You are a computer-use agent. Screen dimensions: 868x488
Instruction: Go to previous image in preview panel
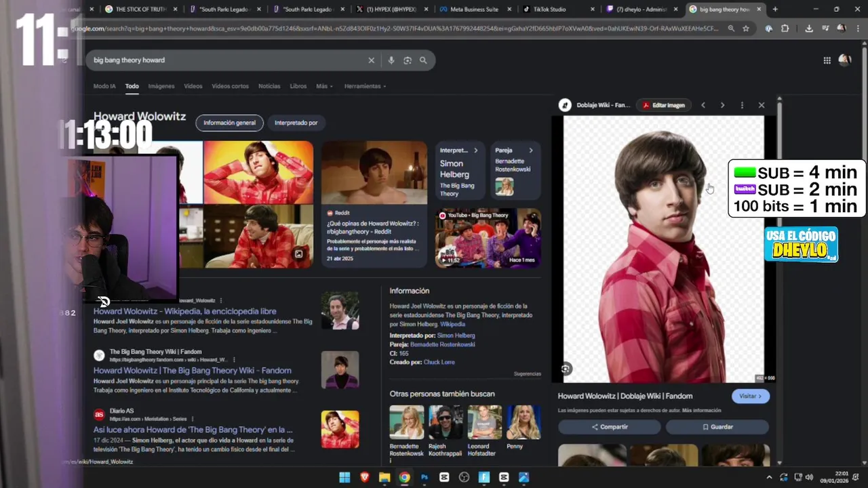tap(703, 105)
